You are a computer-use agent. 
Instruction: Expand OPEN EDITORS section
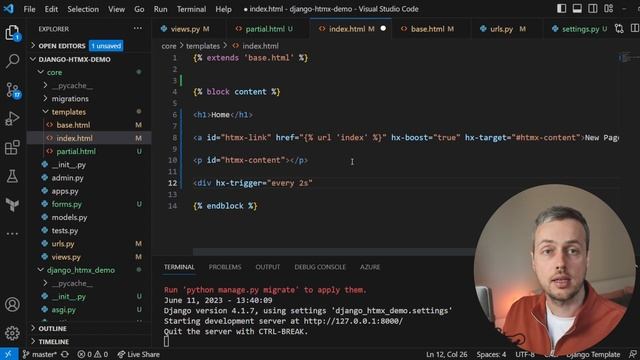[89, 46]
